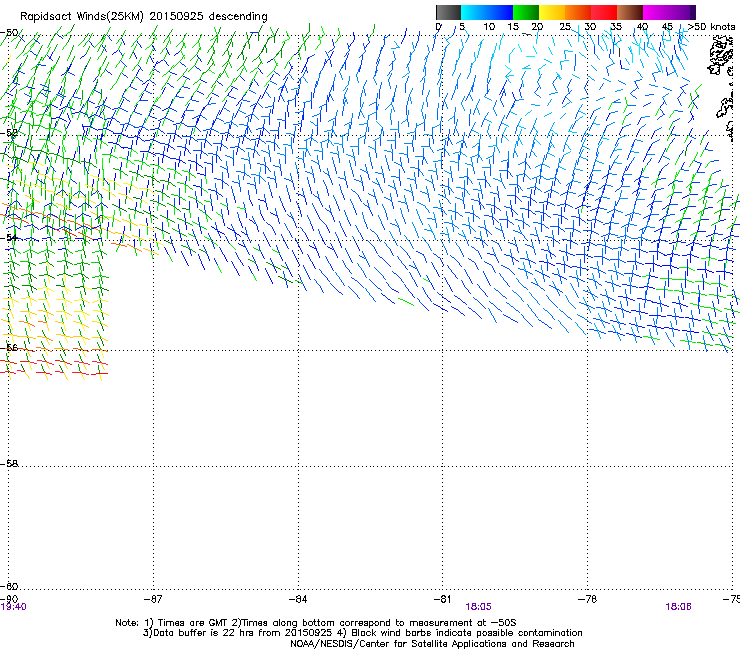Select the yellow 20-25 knots color segment
The image size is (740, 650).
[x=552, y=12]
